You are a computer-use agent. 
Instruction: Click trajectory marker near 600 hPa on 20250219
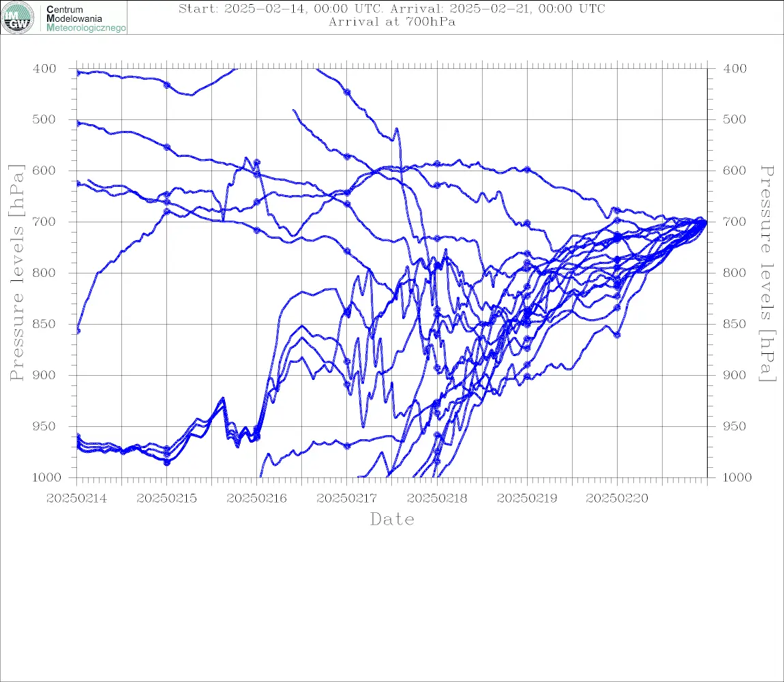(527, 170)
